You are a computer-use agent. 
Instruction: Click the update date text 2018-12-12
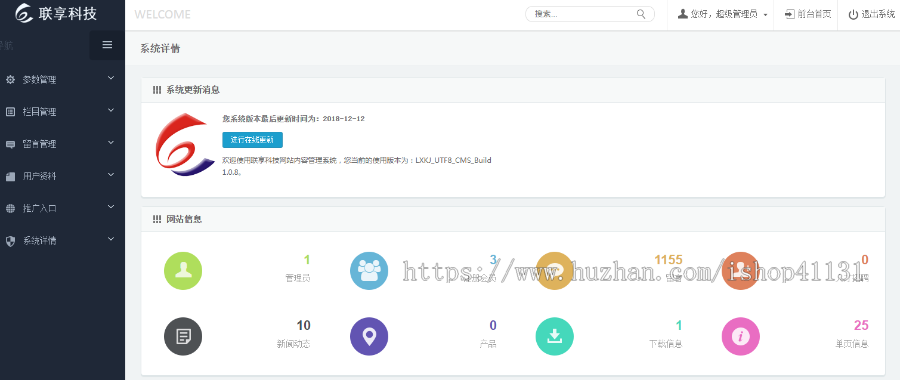pos(343,118)
